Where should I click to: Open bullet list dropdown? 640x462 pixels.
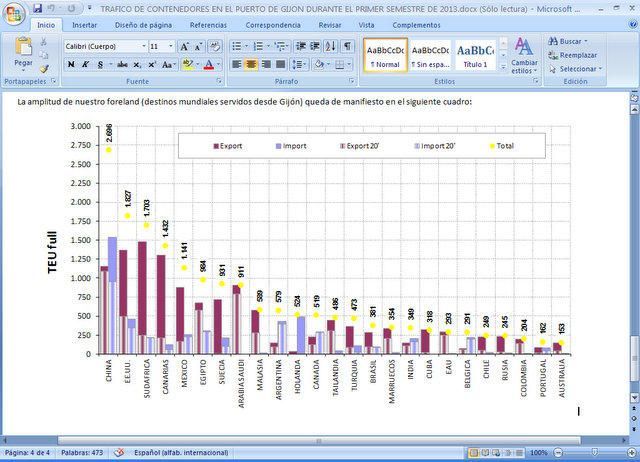246,46
